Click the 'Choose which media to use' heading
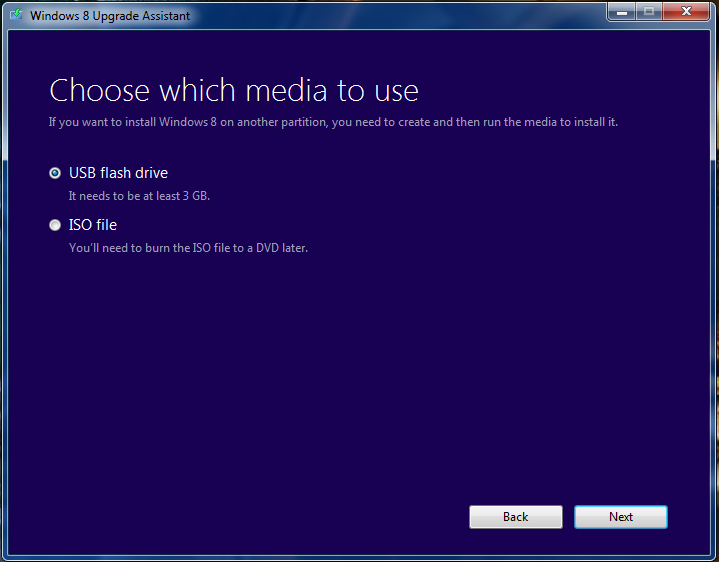Viewport: 719px width, 562px height. pos(234,90)
